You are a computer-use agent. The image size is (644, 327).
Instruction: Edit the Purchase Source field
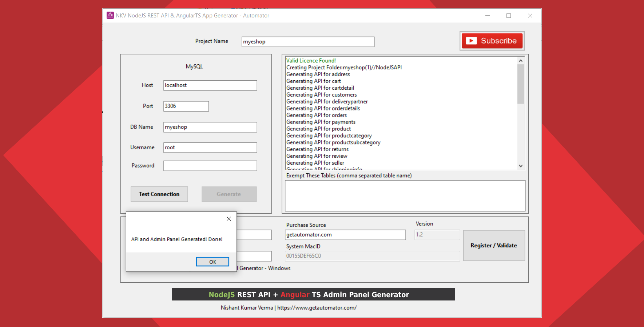[x=345, y=235]
